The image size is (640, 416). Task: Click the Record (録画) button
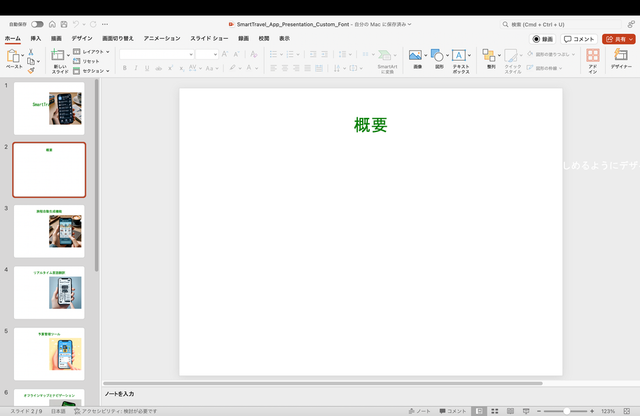pos(543,38)
